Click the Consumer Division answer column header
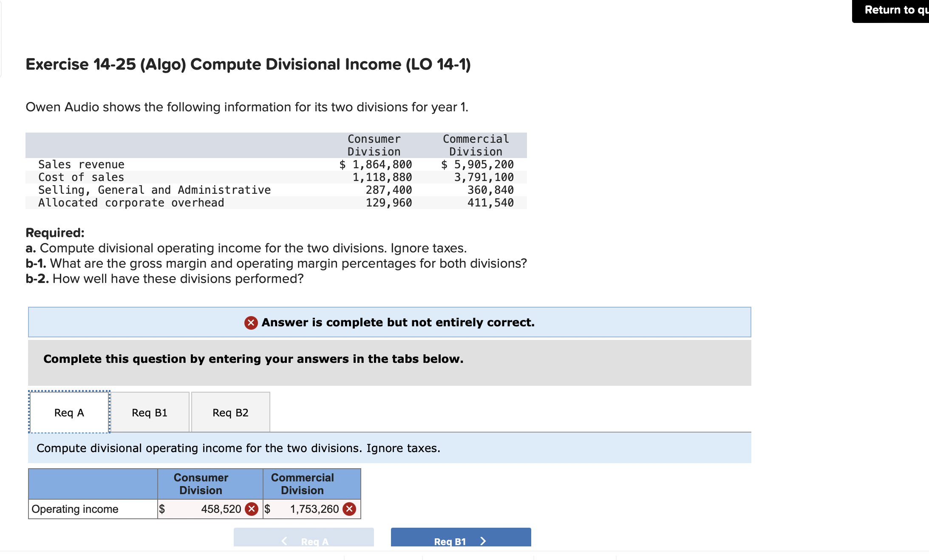 coord(201,484)
